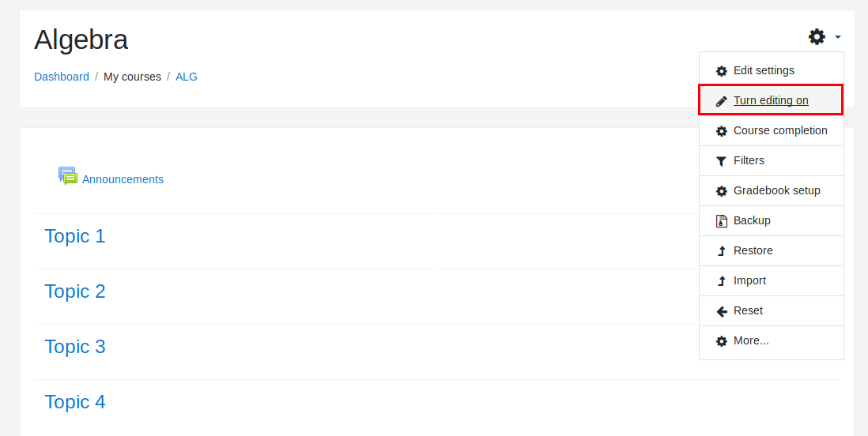Click the Topic 4 section title
The height and width of the screenshot is (436, 868).
point(75,402)
